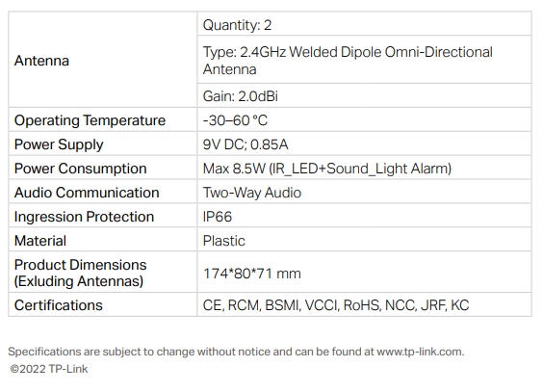Select the 9V DC; 0.85A value
Viewport: 543px width, 392px height.
click(246, 144)
